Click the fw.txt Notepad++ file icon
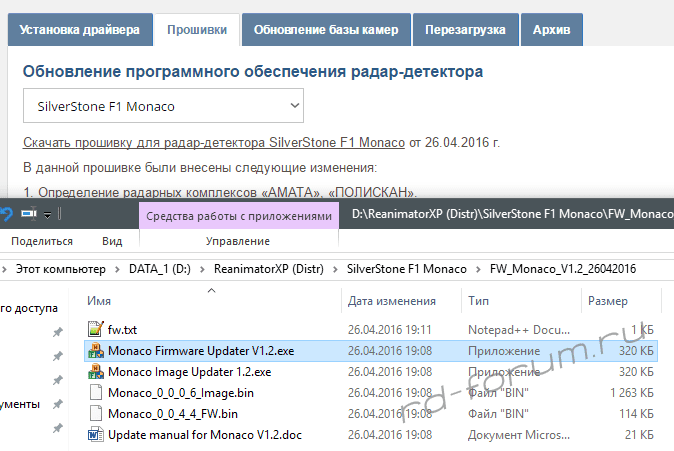This screenshot has height=451, width=674. pos(95,329)
